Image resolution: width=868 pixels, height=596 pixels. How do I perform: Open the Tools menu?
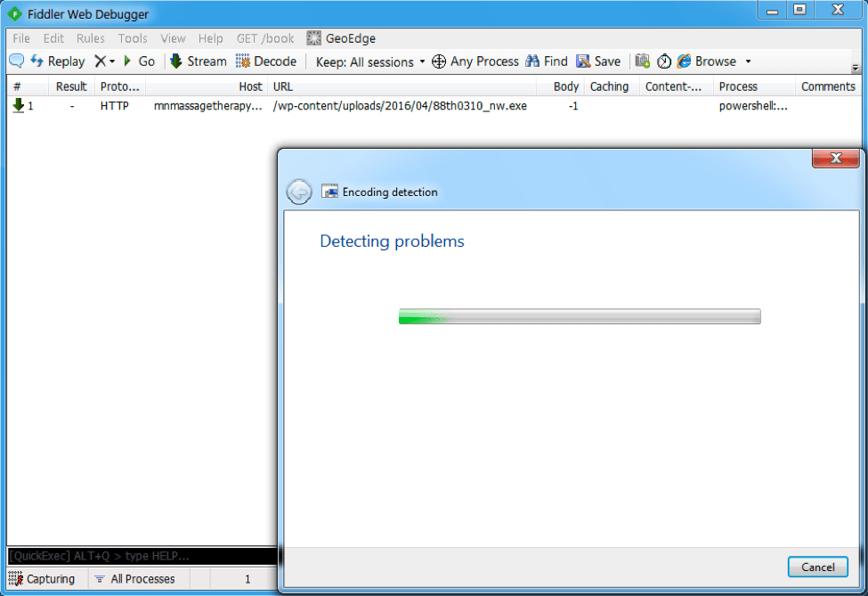(x=133, y=38)
